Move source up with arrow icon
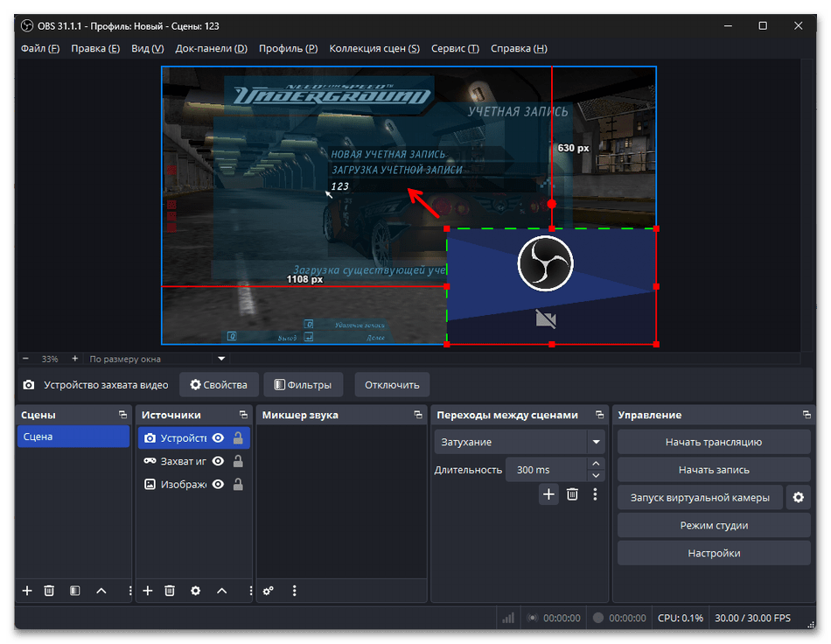Image resolution: width=831 pixels, height=644 pixels. tap(222, 591)
